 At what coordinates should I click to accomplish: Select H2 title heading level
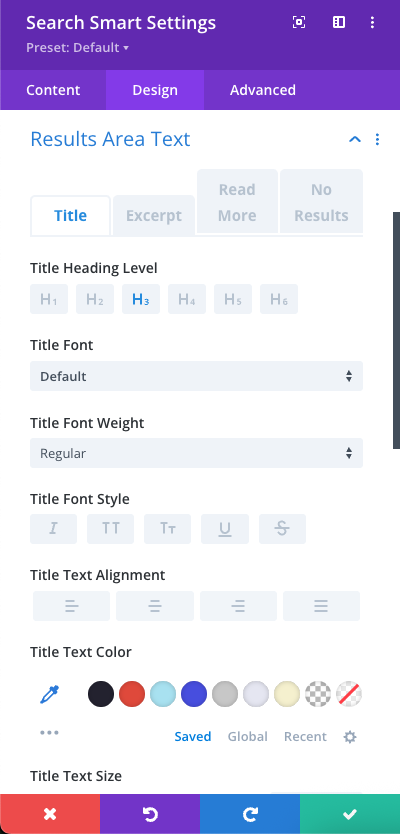(x=95, y=299)
